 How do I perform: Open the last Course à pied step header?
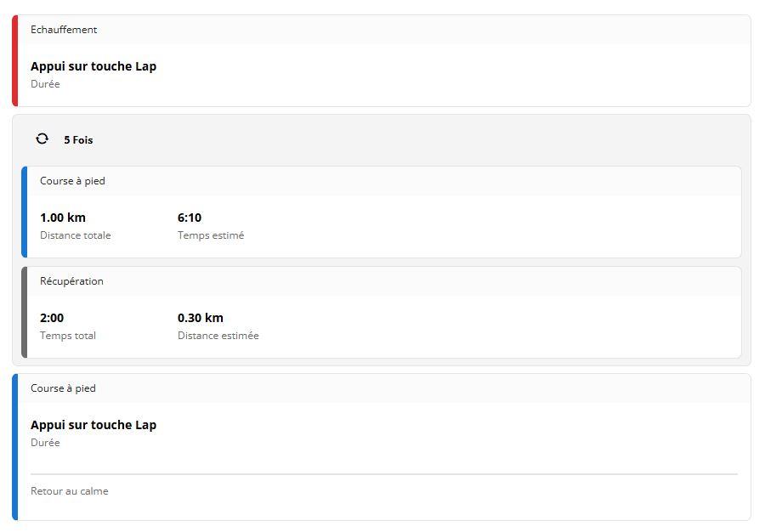coord(63,388)
